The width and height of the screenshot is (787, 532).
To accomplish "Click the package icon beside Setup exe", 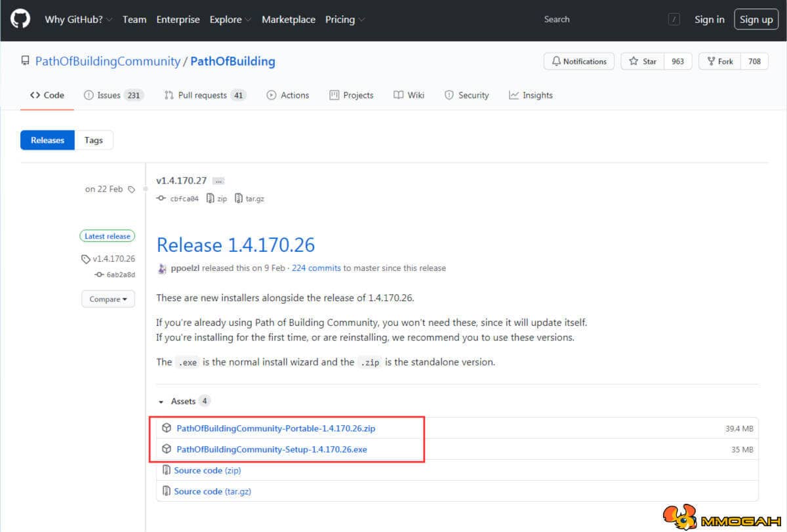I will click(167, 449).
